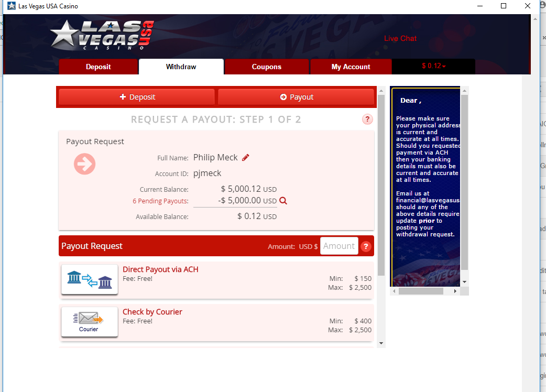Image resolution: width=546 pixels, height=392 pixels.
Task: Click the red + Deposit button
Action: tap(137, 97)
